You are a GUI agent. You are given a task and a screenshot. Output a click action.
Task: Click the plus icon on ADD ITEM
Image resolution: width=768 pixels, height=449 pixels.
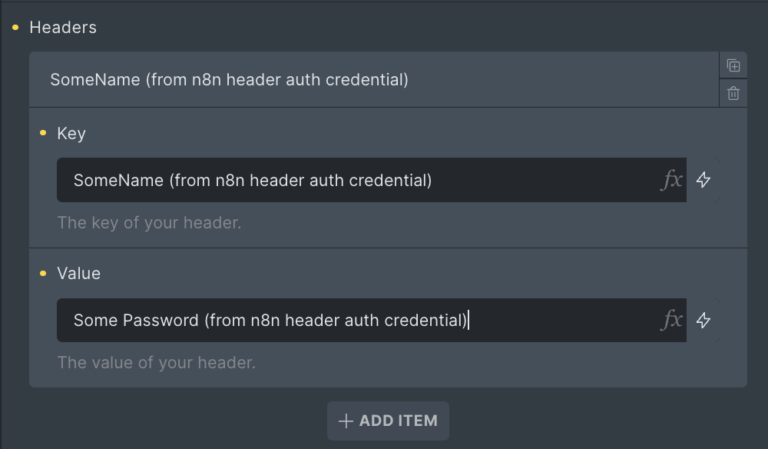[346, 421]
